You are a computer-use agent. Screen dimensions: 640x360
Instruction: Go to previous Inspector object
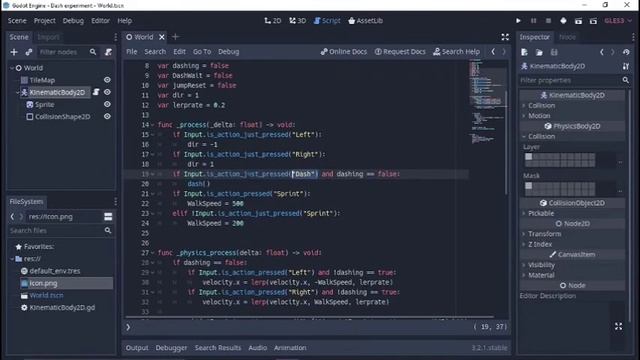pyautogui.click(x=602, y=52)
